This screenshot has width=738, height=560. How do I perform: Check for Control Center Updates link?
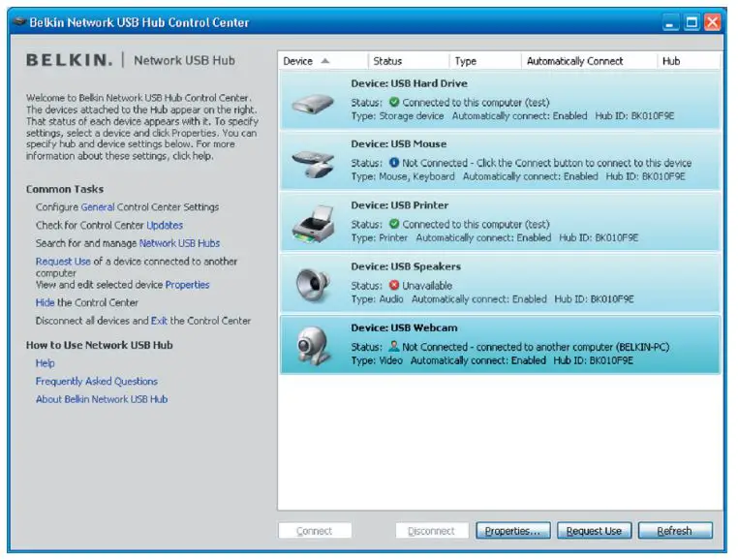(165, 225)
